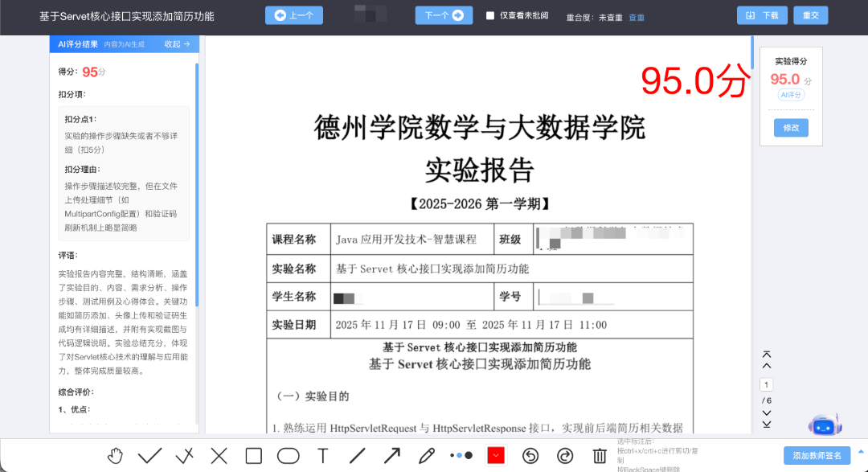The image size is (868, 472).
Task: Click the 下一个 button
Action: click(444, 15)
